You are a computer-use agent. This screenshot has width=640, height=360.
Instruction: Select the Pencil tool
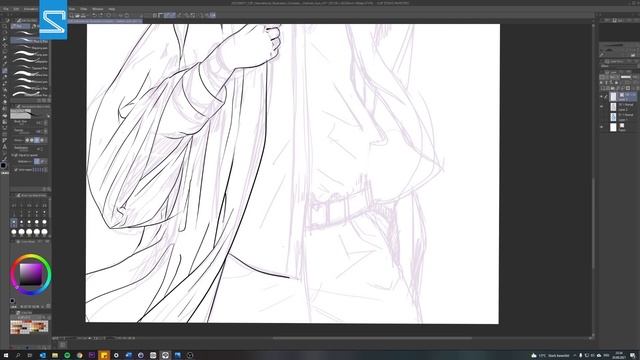click(x=4, y=77)
